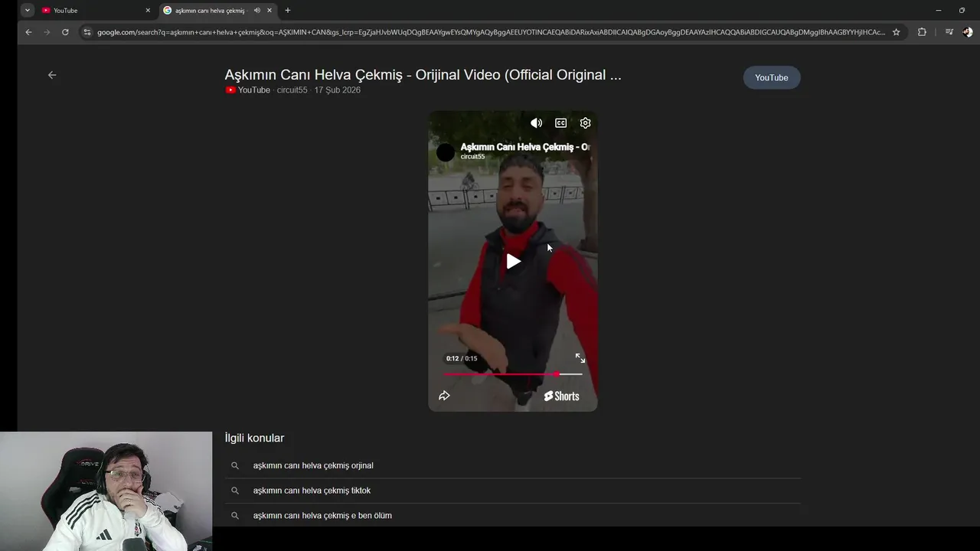Toggle closed captions on the video
This screenshot has height=551, width=980.
[x=560, y=123]
